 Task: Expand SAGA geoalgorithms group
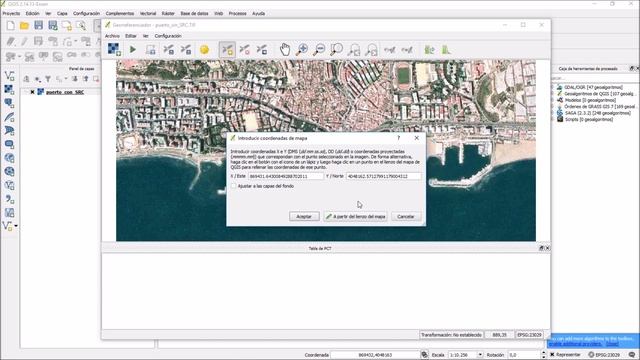click(553, 113)
